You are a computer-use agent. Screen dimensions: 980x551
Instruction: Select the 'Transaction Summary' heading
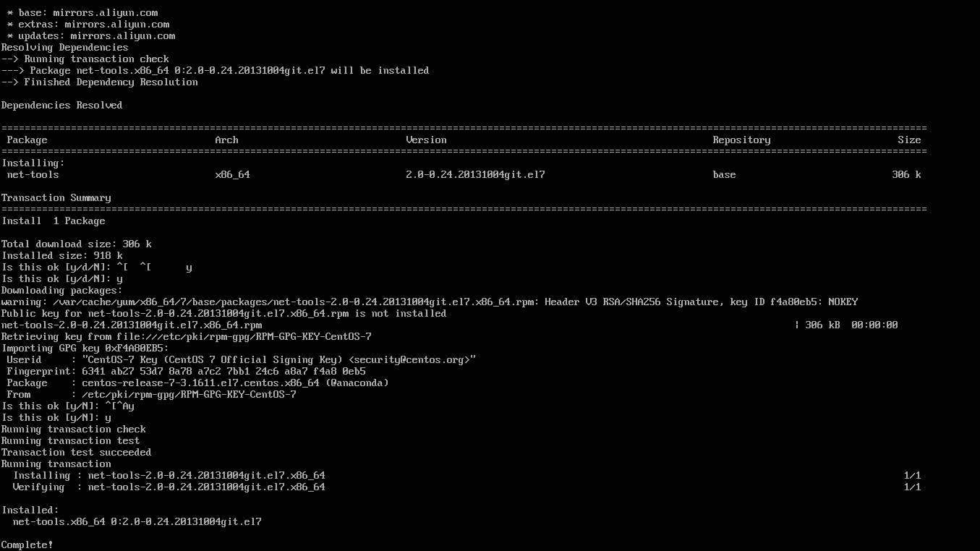56,197
